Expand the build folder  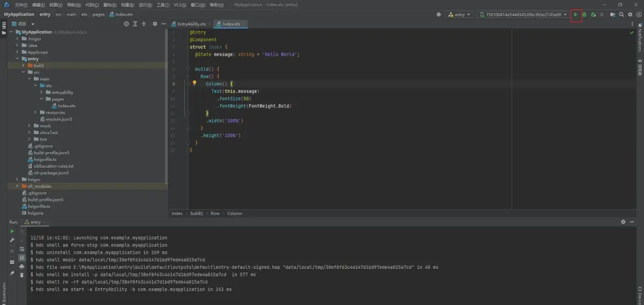pos(23,65)
